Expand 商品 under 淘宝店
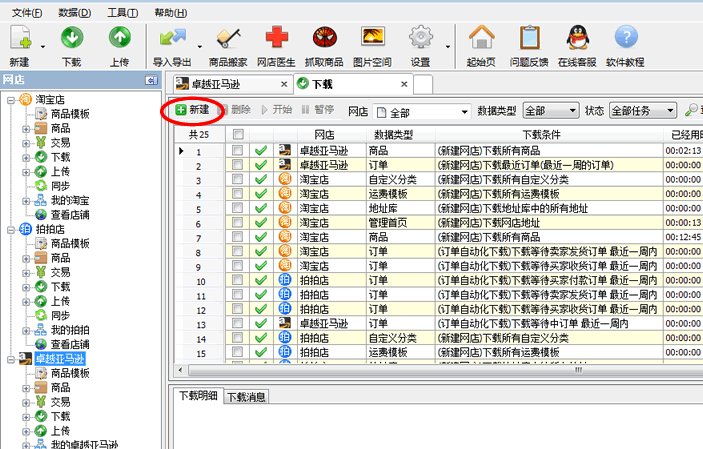 pyautogui.click(x=26, y=129)
